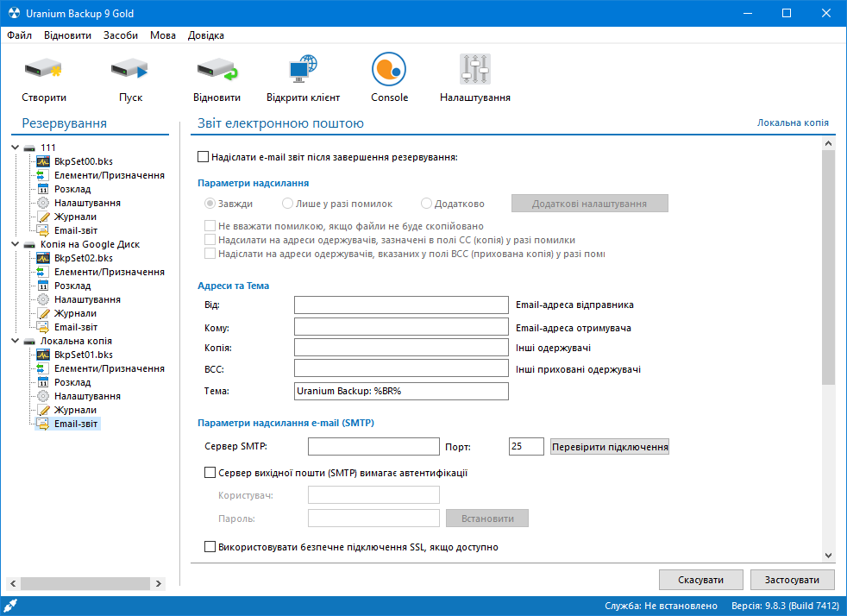Launch the Console toolbar icon
The width and height of the screenshot is (847, 616).
point(389,69)
